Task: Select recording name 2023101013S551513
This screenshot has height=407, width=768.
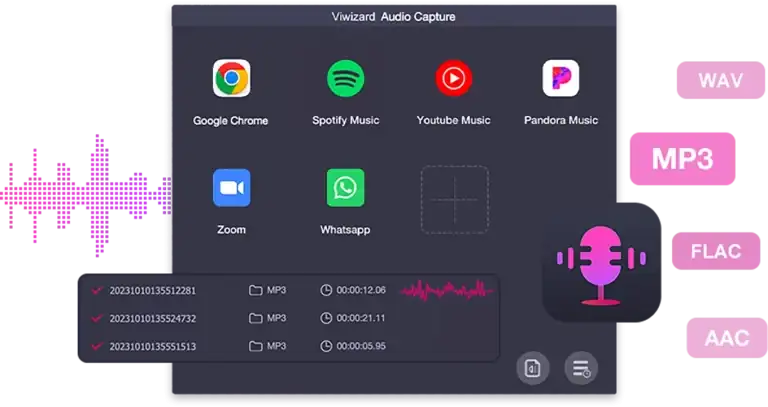Action: click(x=152, y=346)
